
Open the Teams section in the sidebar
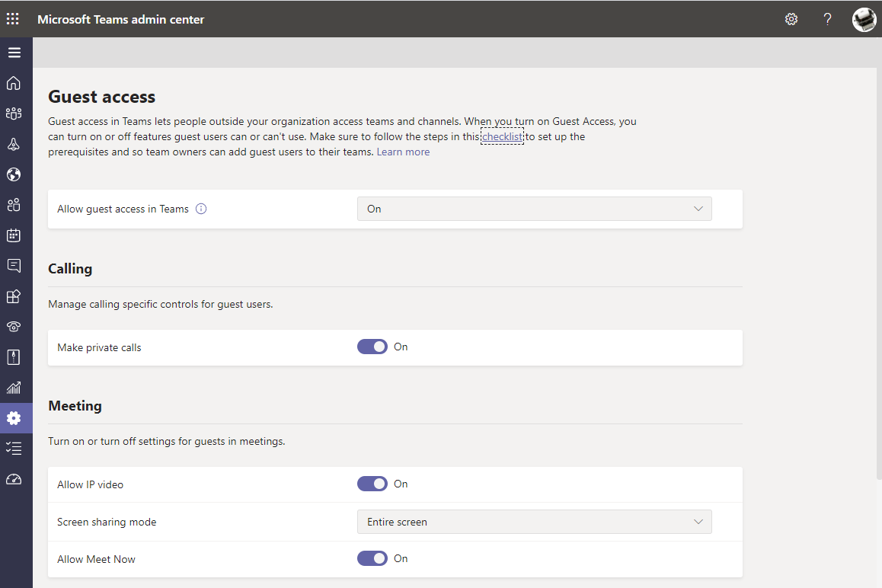[14, 113]
